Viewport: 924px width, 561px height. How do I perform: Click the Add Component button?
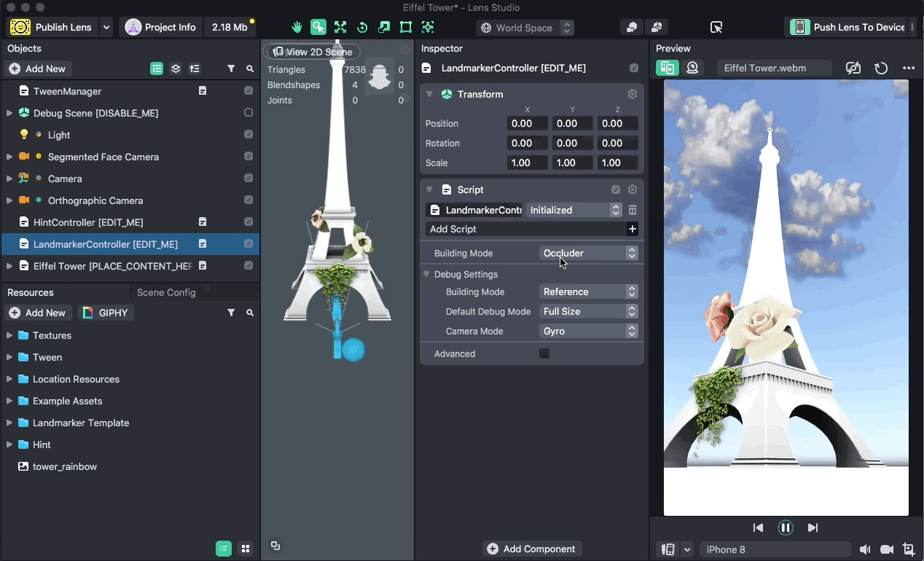(531, 549)
